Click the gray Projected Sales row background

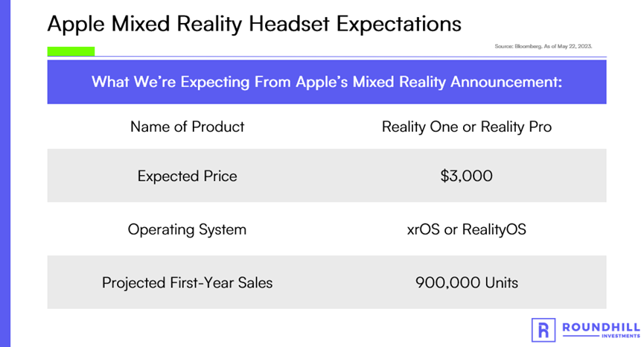coord(327,282)
